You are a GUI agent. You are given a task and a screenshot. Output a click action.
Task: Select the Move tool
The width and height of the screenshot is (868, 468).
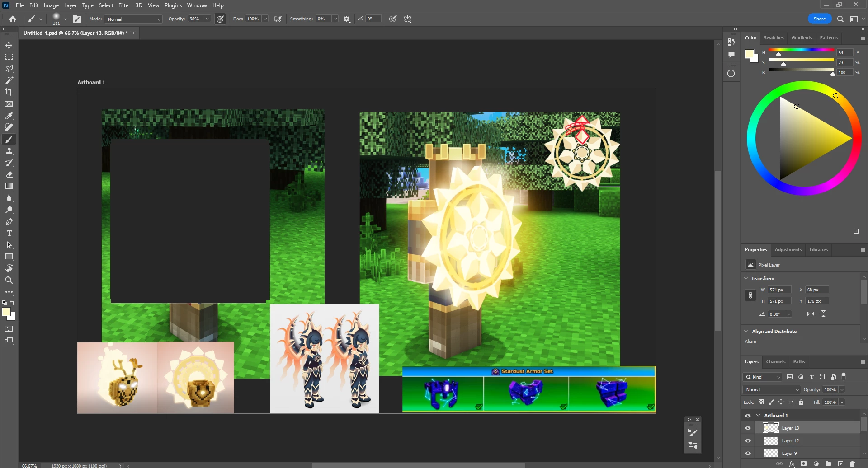tap(9, 45)
